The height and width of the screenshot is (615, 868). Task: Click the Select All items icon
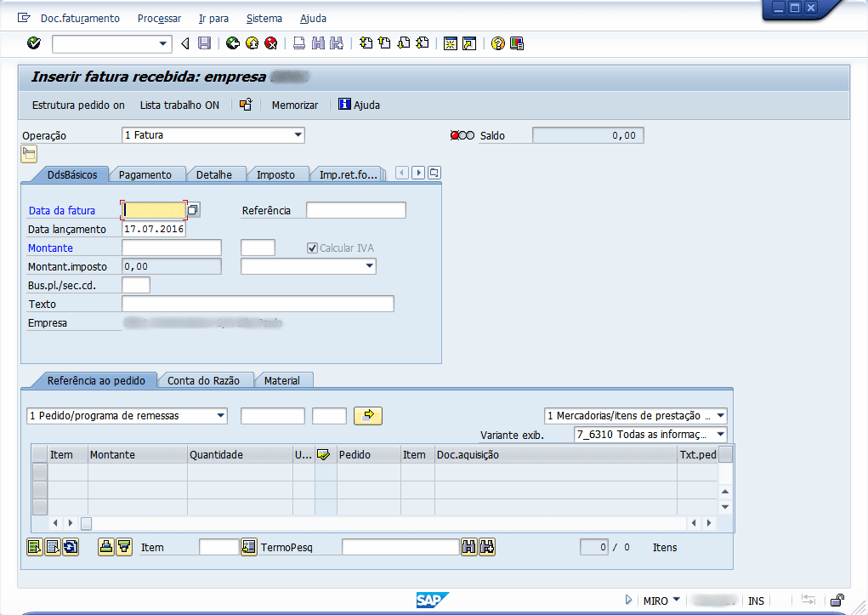point(34,548)
